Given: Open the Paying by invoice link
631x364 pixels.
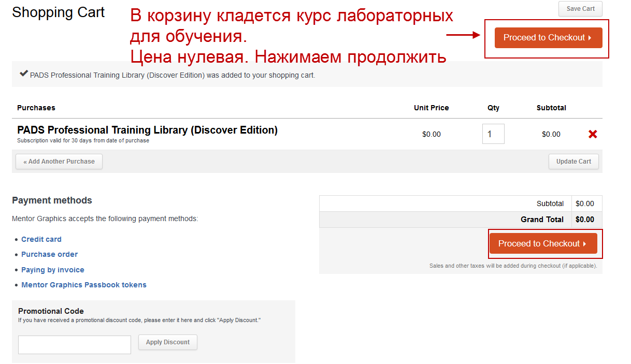Looking at the screenshot, I should [53, 270].
